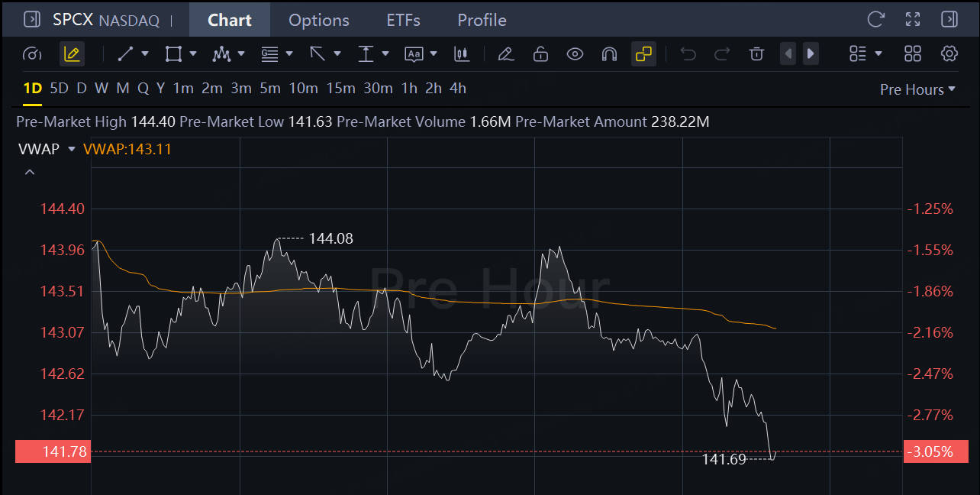Open the arrow tools dropdown arrow

pyautogui.click(x=337, y=53)
